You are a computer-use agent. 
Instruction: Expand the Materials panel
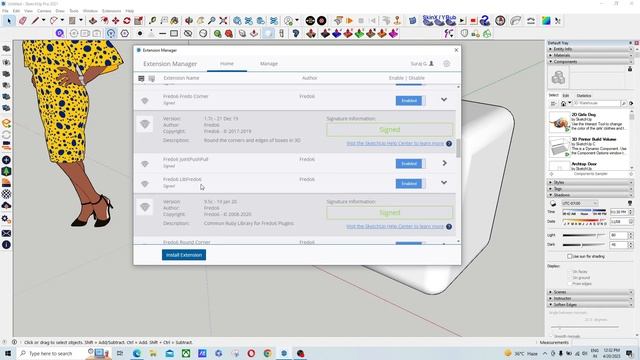[589, 55]
